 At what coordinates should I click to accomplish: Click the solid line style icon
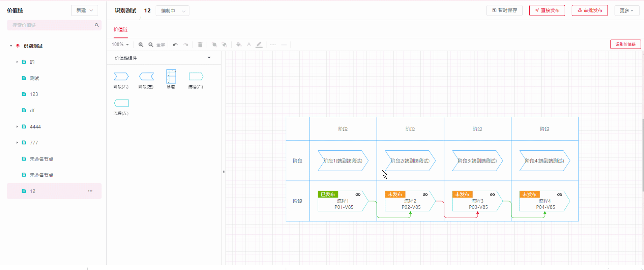(x=284, y=45)
